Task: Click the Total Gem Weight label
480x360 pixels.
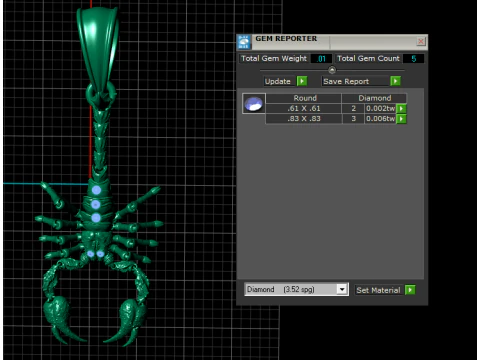Action: pos(274,59)
